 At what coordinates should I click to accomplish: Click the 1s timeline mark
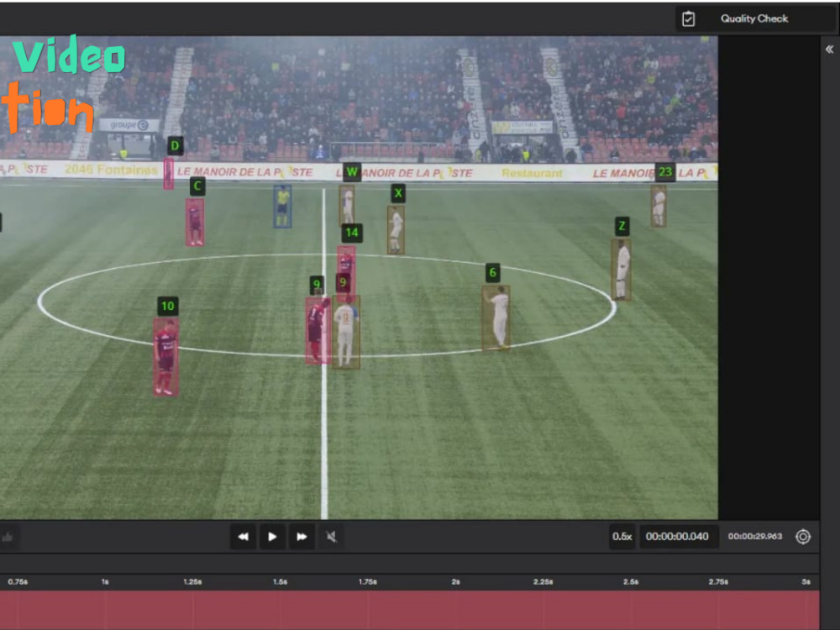(x=105, y=582)
